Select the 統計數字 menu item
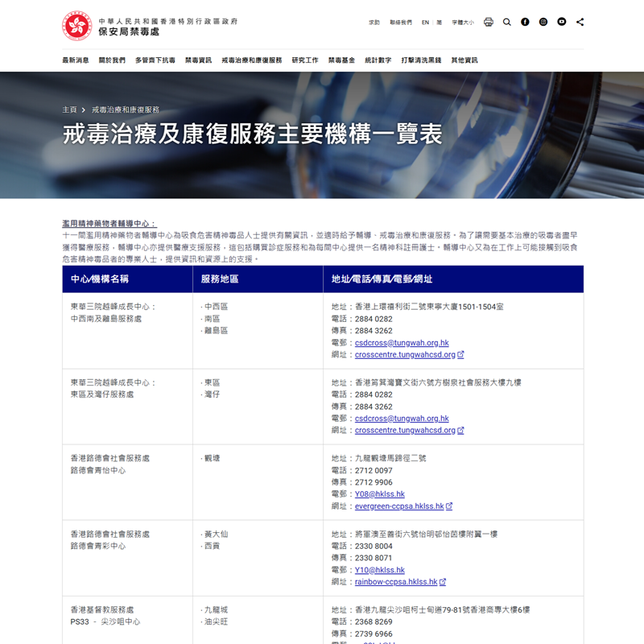Image resolution: width=644 pixels, height=644 pixels. [378, 60]
